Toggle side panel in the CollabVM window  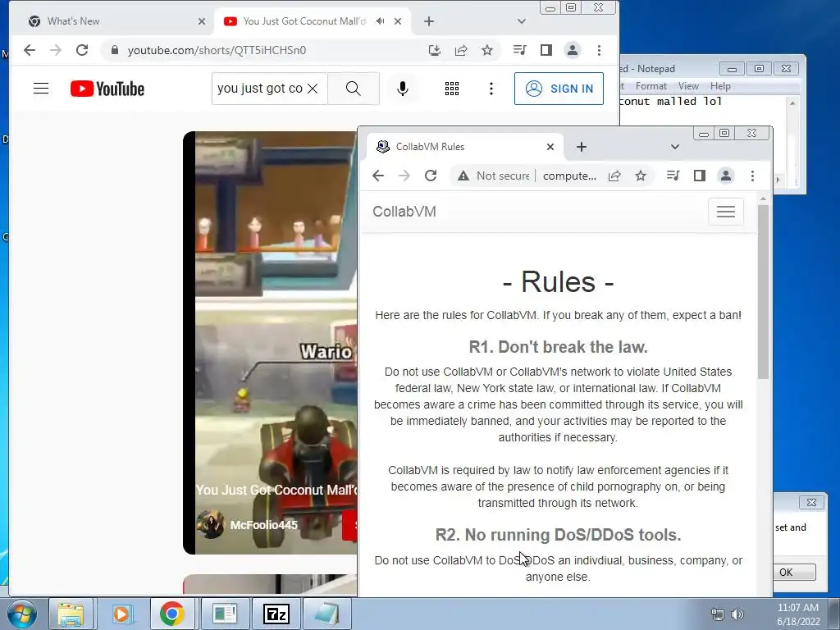point(699,176)
